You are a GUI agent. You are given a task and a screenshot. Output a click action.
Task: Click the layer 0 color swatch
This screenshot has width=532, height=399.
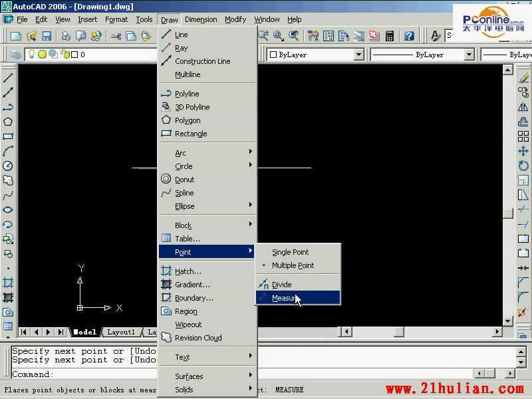[74, 55]
